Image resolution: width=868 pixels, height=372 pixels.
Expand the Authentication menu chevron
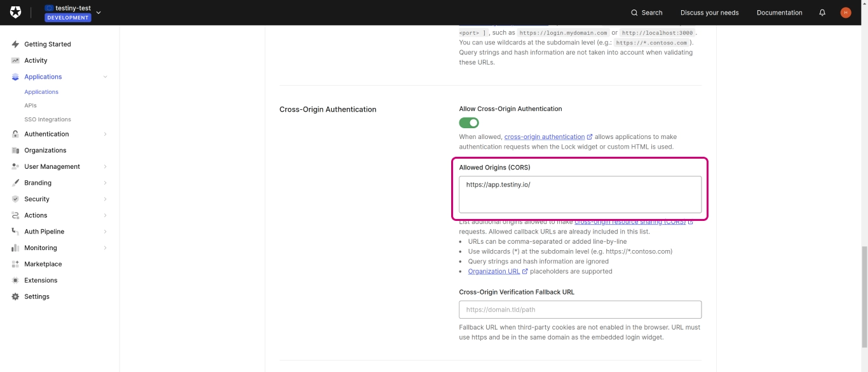click(x=105, y=135)
